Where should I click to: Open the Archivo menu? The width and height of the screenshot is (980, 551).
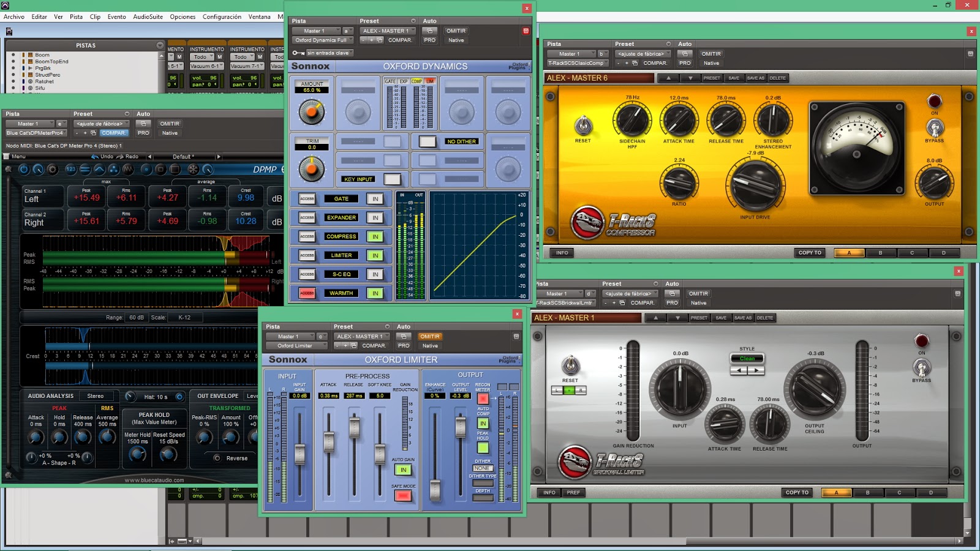pyautogui.click(x=14, y=17)
